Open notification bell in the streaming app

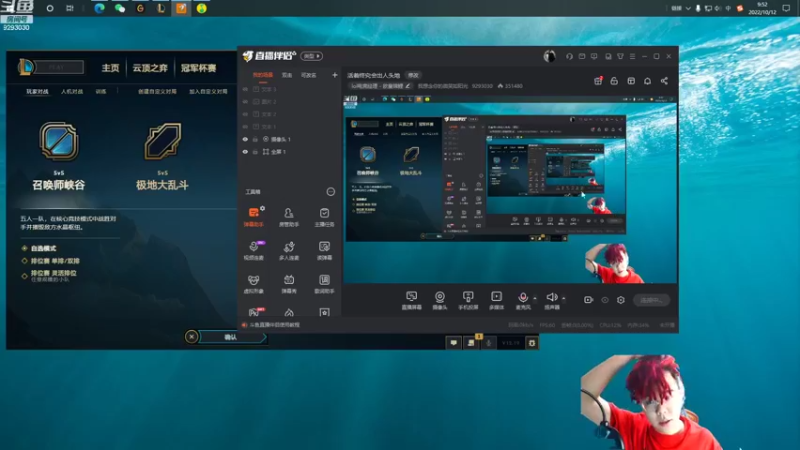coord(647,81)
